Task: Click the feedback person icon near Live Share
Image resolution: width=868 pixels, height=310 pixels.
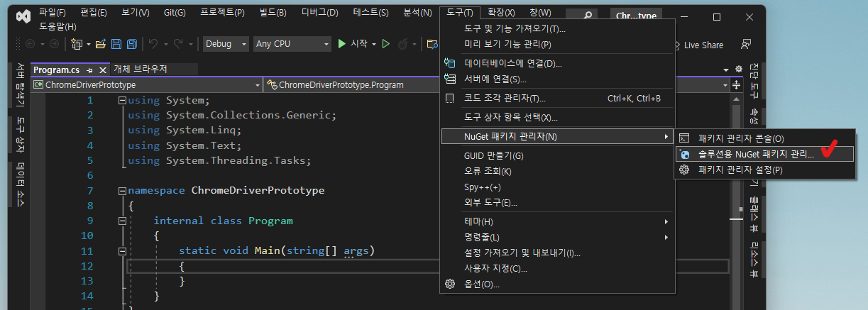Action: (745, 44)
